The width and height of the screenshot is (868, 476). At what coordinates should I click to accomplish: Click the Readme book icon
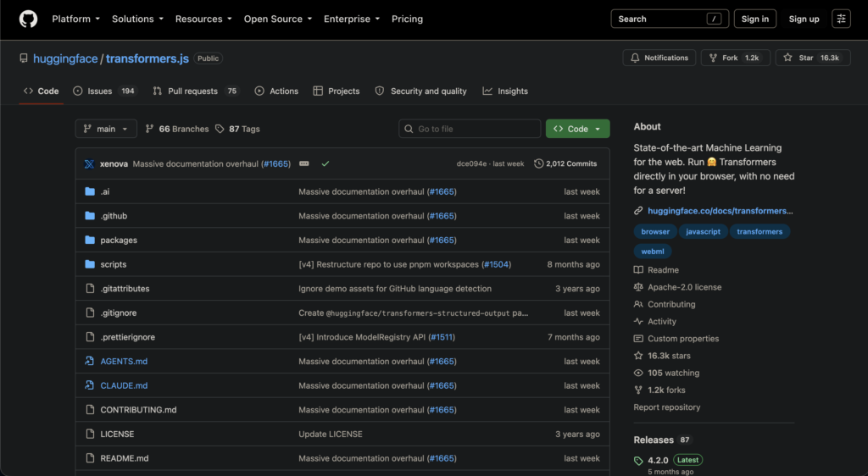(638, 270)
